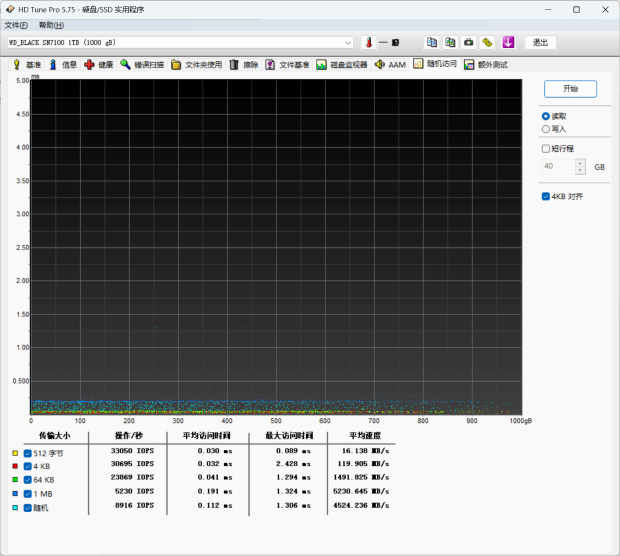
Task: Click the cyan 随机 color swatch
Action: tap(15, 507)
